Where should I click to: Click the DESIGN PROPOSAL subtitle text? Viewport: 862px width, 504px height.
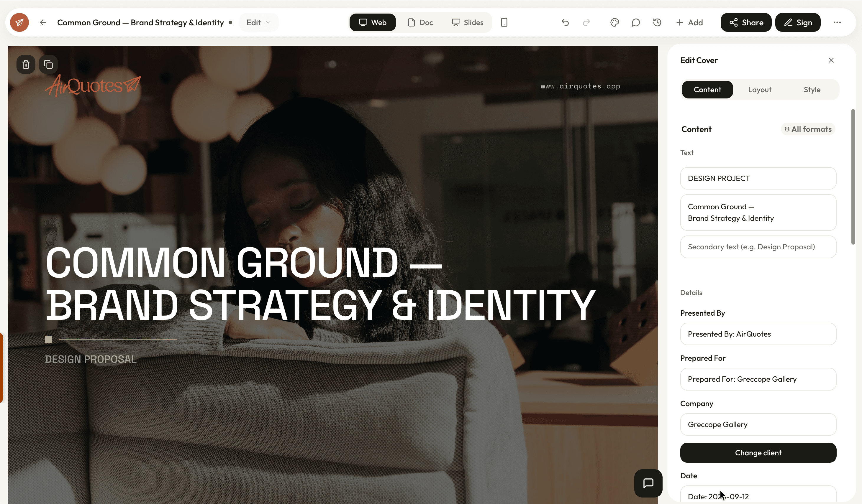coord(91,359)
